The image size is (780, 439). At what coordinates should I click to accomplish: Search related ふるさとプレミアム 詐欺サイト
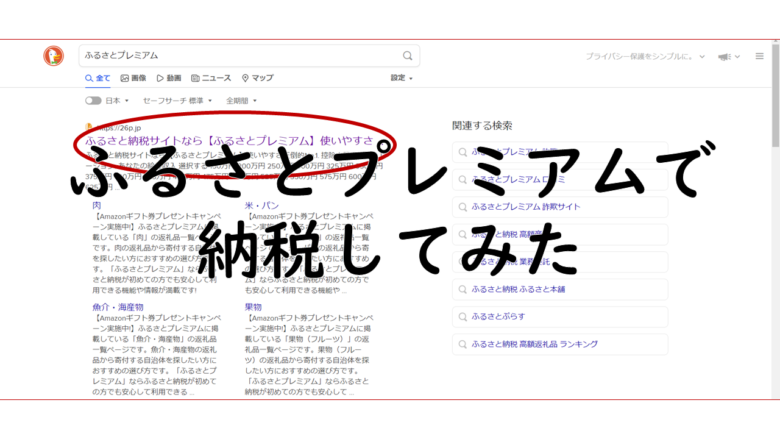pos(560,207)
